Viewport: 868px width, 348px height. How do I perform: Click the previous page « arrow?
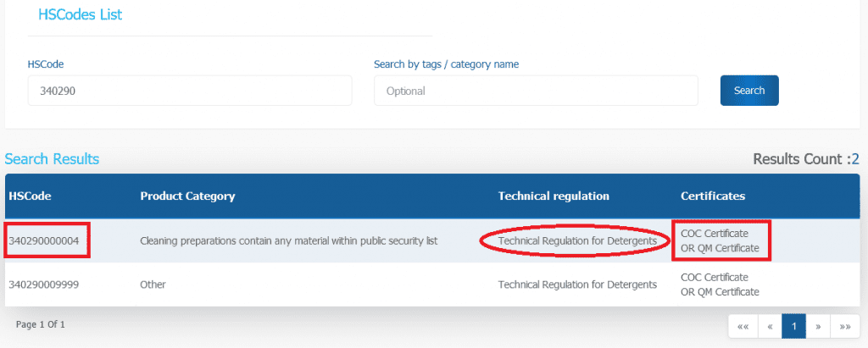point(769,326)
